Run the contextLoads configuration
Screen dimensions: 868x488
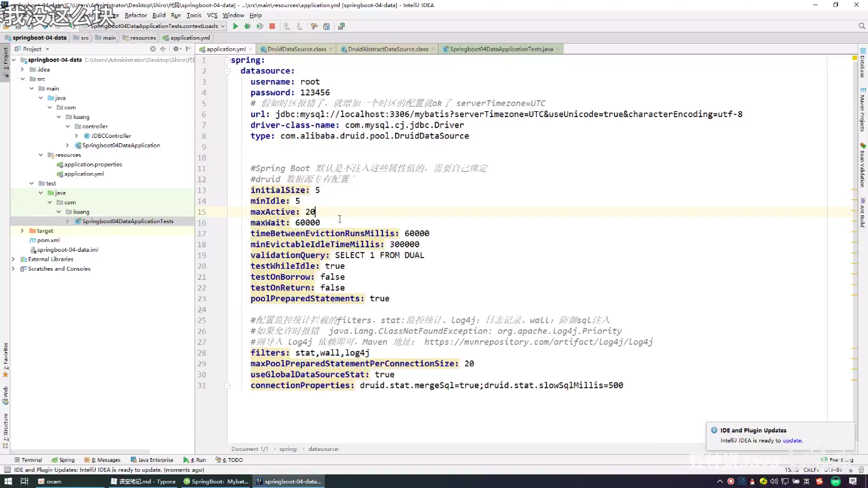coord(236,26)
